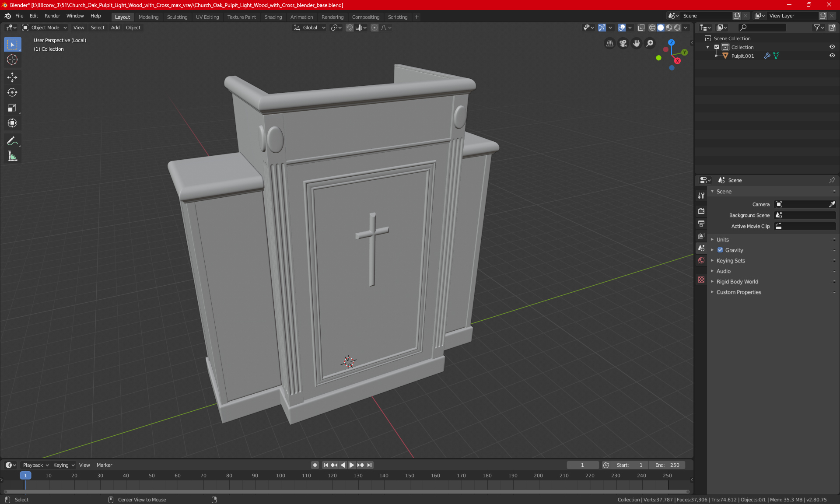Toggle the camera view icon
This screenshot has height=504, width=840.
tap(623, 43)
